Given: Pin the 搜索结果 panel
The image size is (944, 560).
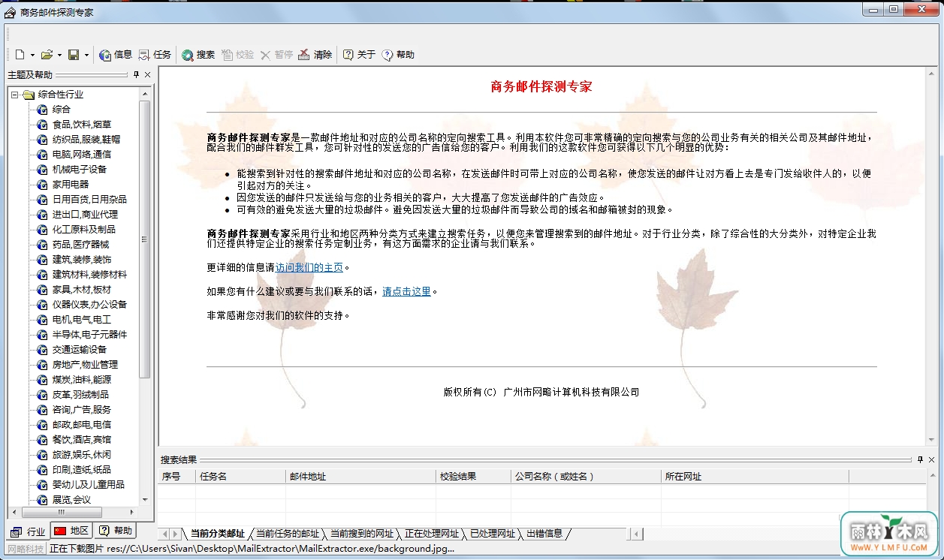Looking at the screenshot, I should pos(920,459).
